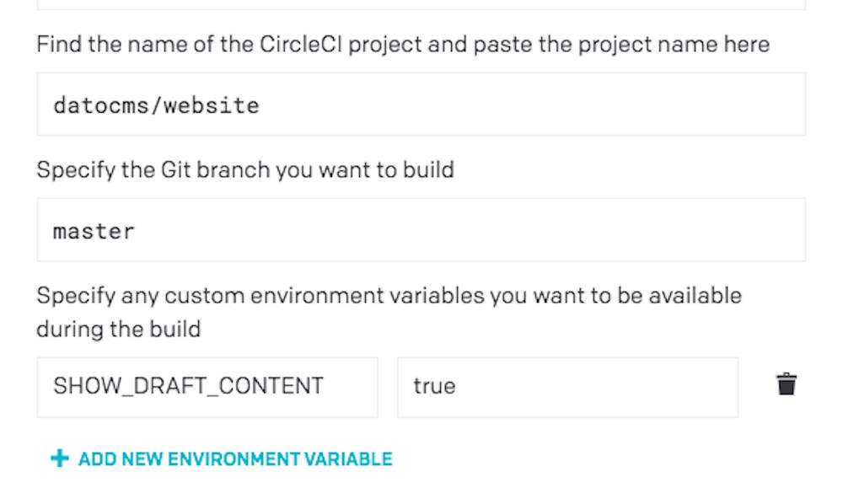The width and height of the screenshot is (843, 504).
Task: Remove the true environment variable row
Action: click(x=786, y=384)
